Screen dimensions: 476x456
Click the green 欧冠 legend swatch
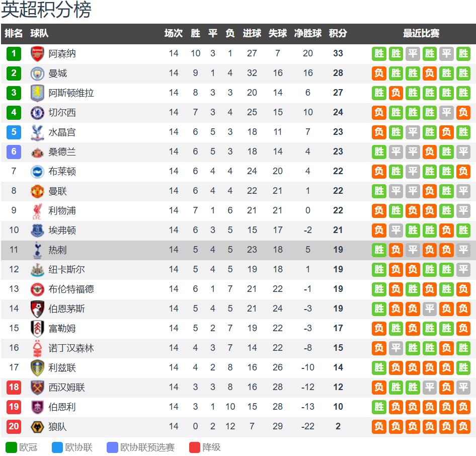(x=11, y=447)
